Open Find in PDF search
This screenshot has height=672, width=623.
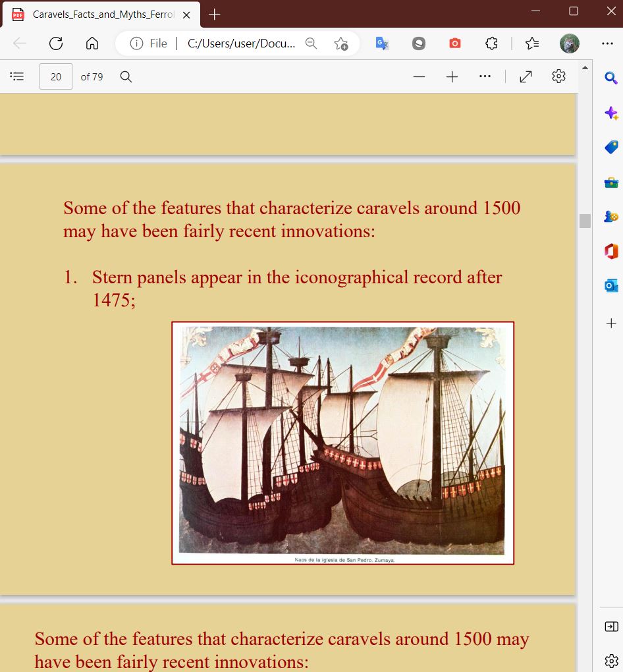[x=126, y=76]
